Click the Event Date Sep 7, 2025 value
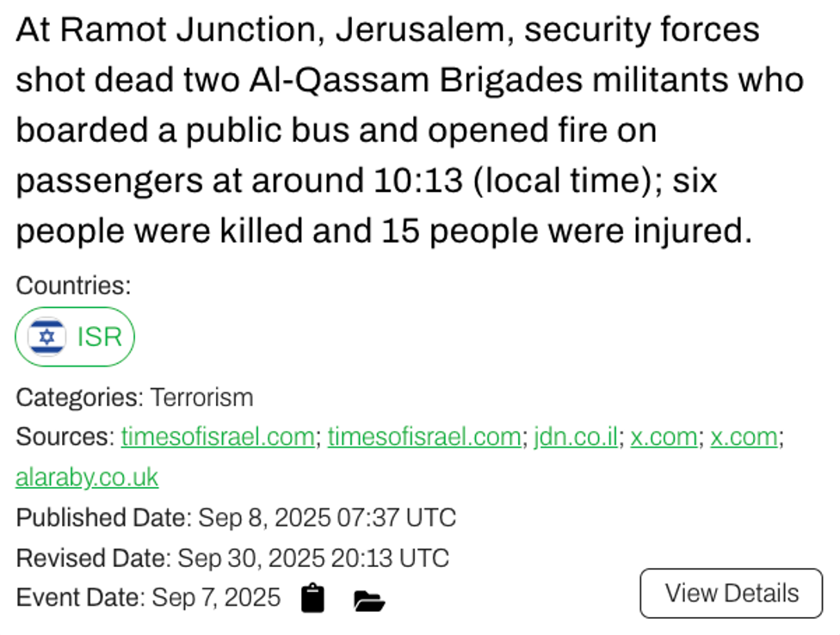 tap(216, 597)
